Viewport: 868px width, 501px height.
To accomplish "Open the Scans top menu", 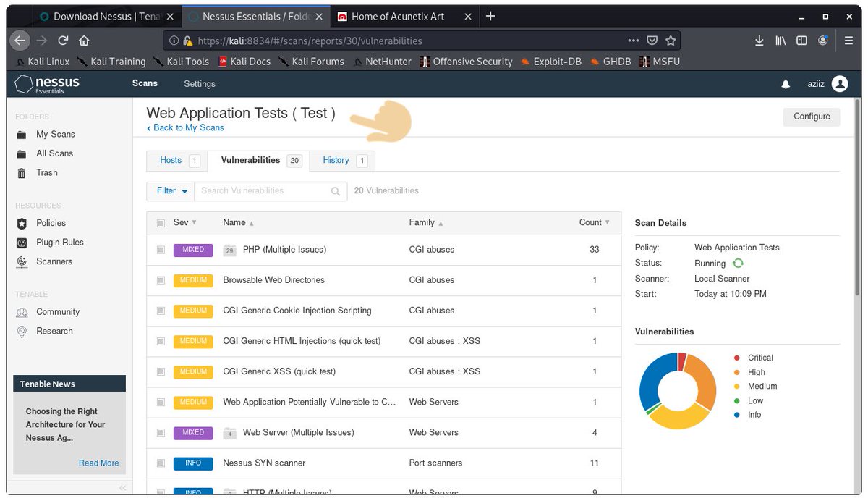I will click(145, 83).
